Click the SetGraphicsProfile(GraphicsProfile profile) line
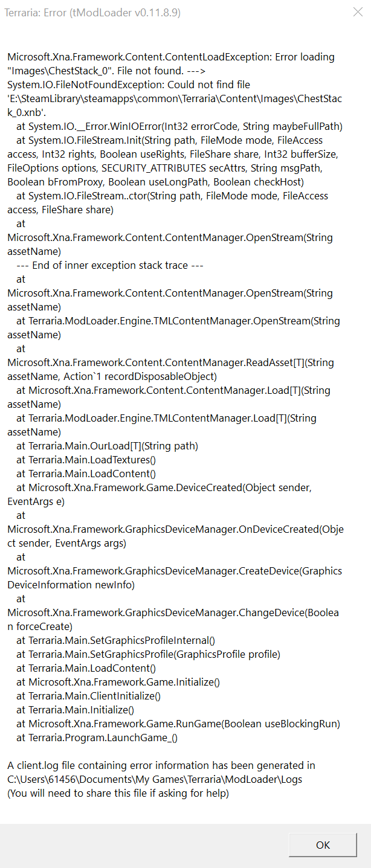 click(x=149, y=654)
